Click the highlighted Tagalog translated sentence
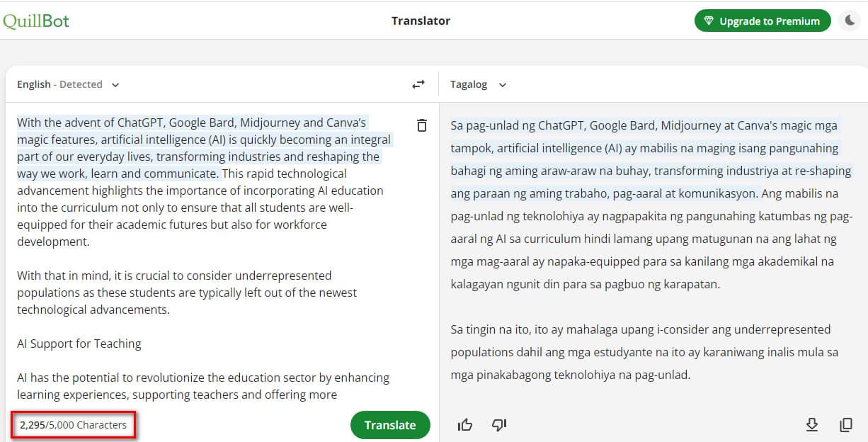This screenshot has width=868, height=442. 651,159
